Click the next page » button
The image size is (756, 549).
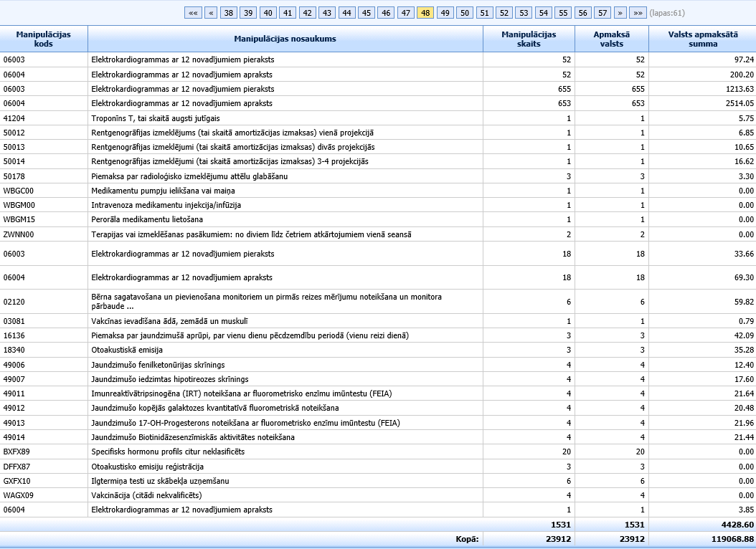pyautogui.click(x=619, y=13)
